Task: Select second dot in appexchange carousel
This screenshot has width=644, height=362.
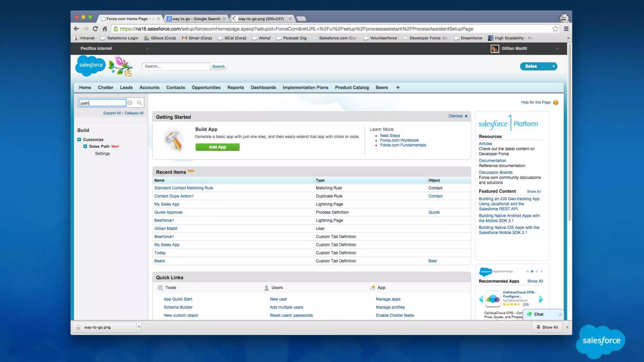Action: click(x=532, y=271)
